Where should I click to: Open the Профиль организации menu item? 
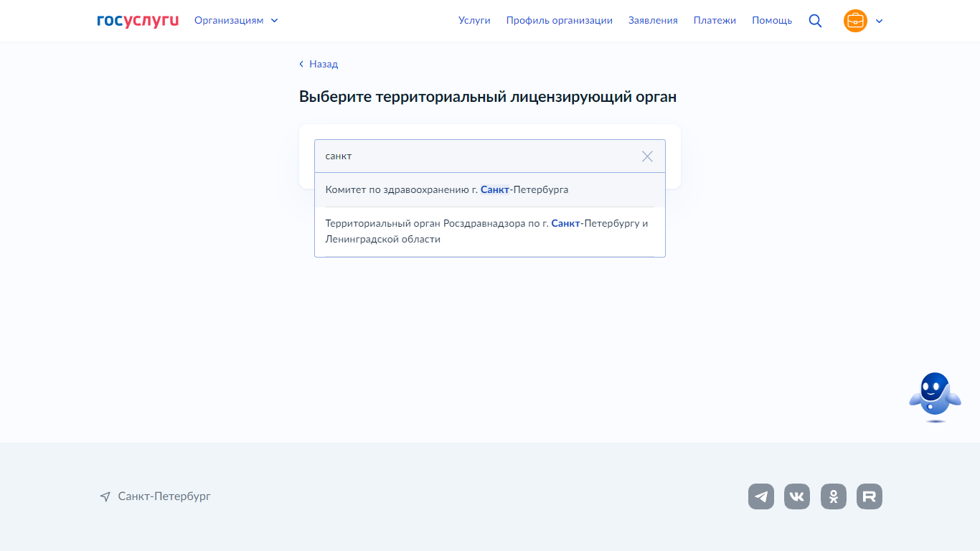pos(560,20)
